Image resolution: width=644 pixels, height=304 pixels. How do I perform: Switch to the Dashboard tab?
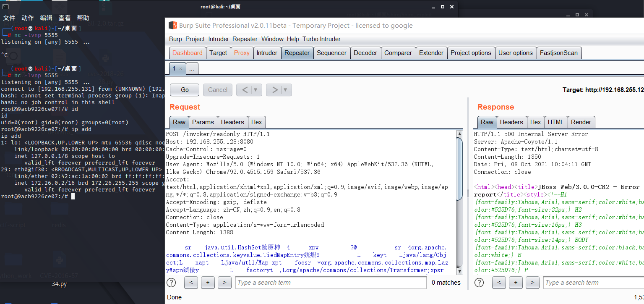[x=188, y=53]
